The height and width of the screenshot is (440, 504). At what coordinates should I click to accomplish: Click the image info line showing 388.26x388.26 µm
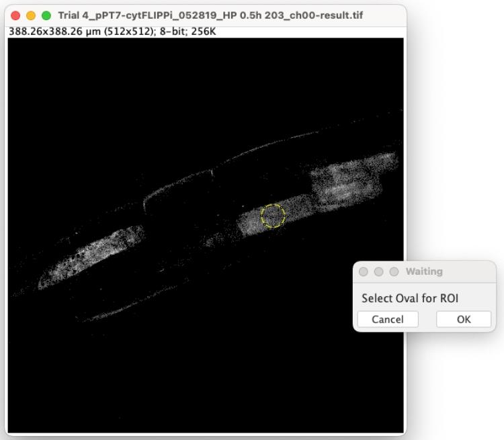(112, 32)
